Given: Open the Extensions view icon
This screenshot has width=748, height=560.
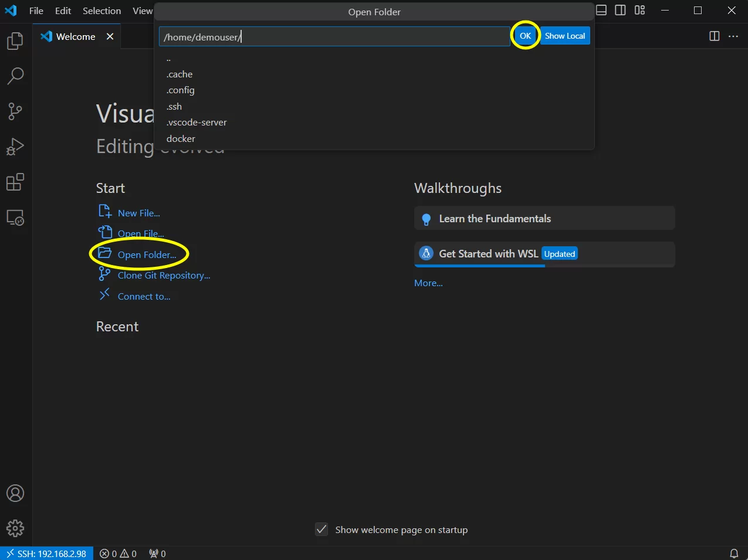Looking at the screenshot, I should tap(16, 182).
